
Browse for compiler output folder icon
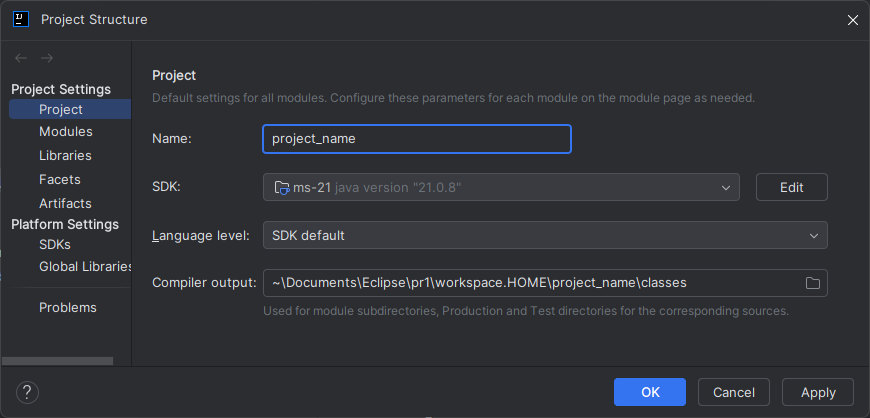pyautogui.click(x=813, y=283)
